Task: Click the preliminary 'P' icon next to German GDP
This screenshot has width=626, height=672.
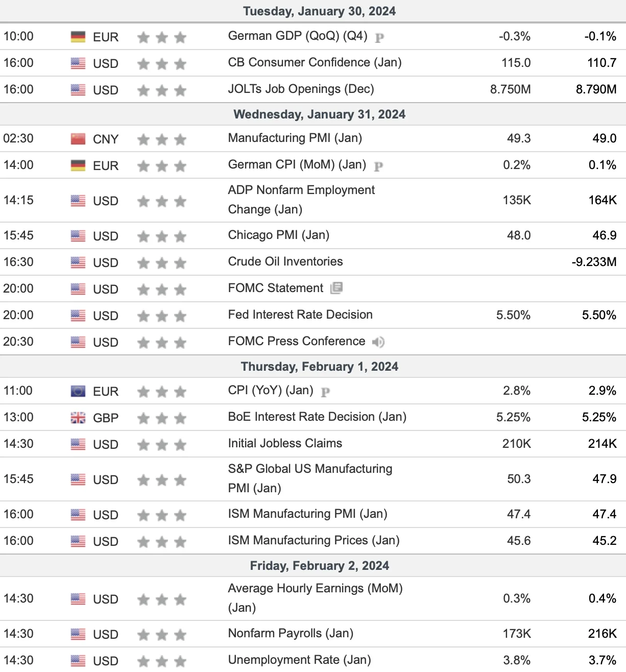Action: tap(379, 37)
